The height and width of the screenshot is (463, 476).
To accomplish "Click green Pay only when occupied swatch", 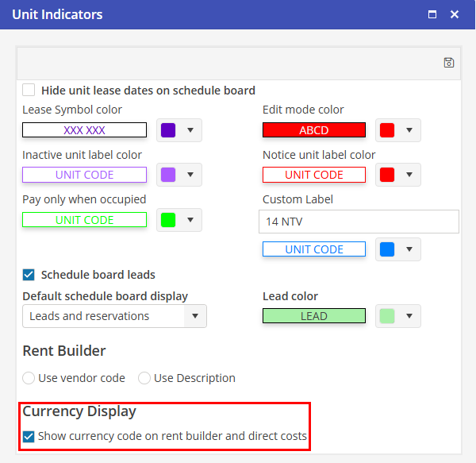I will pyautogui.click(x=168, y=220).
